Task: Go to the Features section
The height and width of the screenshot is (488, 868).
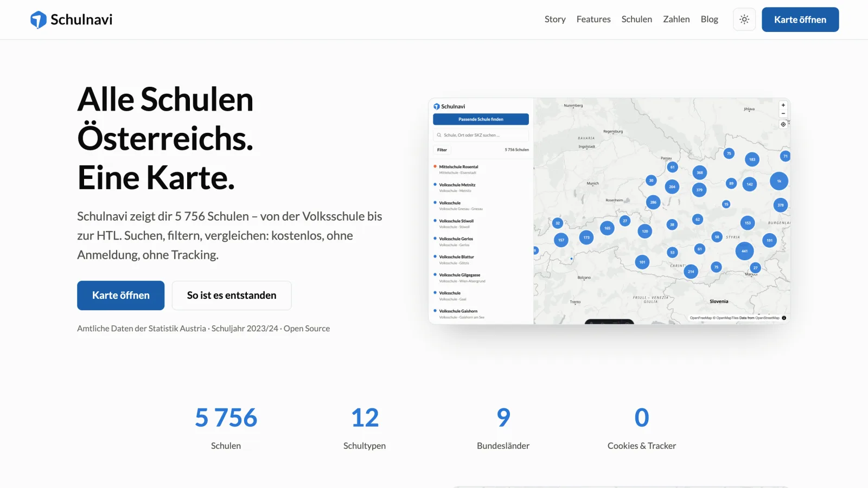Action: 593,20
